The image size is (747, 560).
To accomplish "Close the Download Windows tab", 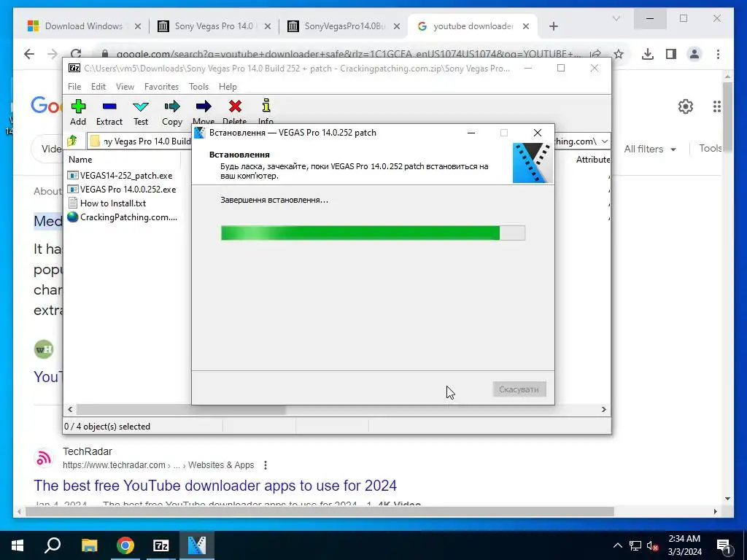I will (138, 26).
